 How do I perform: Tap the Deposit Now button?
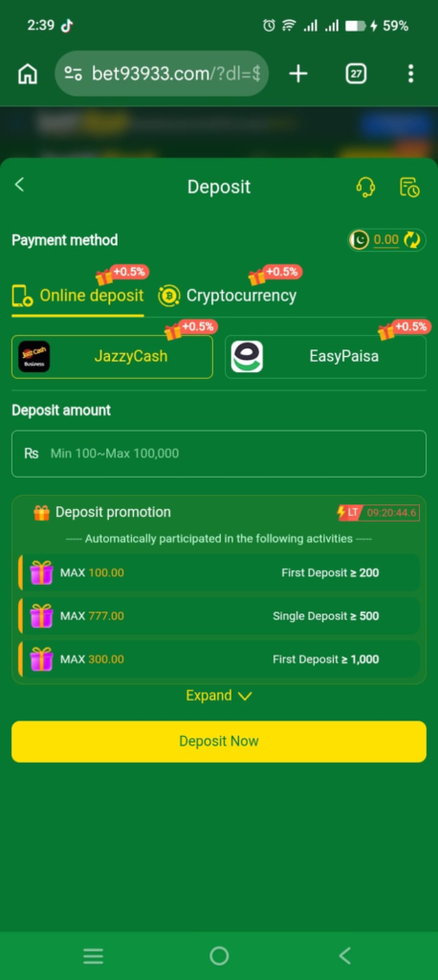click(x=219, y=742)
